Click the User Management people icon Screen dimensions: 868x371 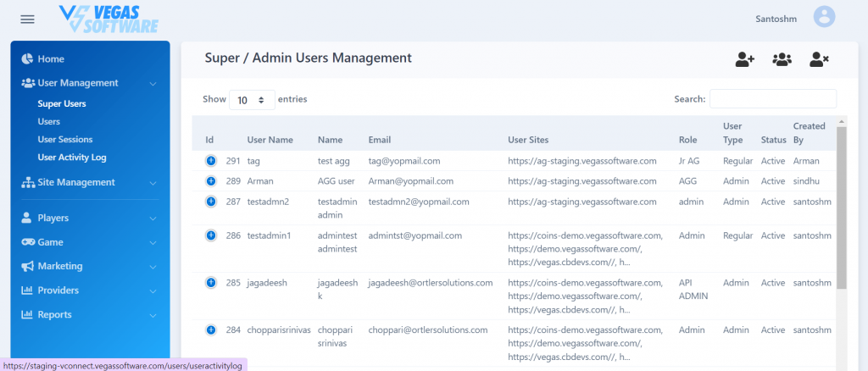coord(28,83)
